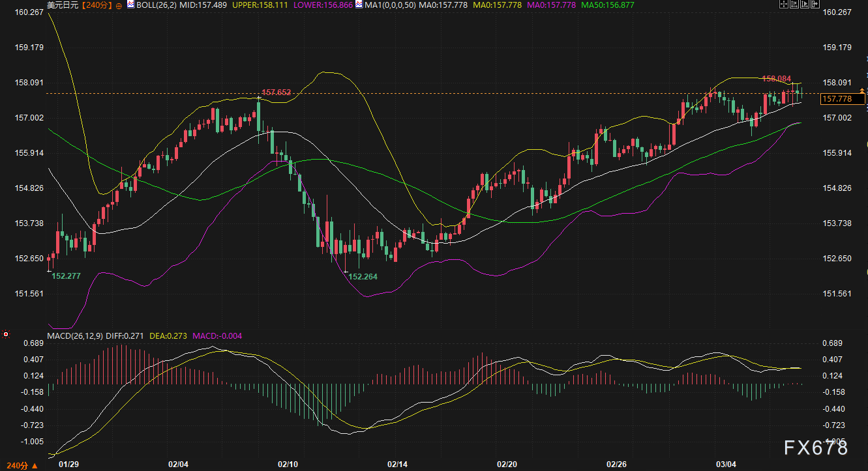Click the 152.264 low price marker
868x471 pixels.
[363, 276]
